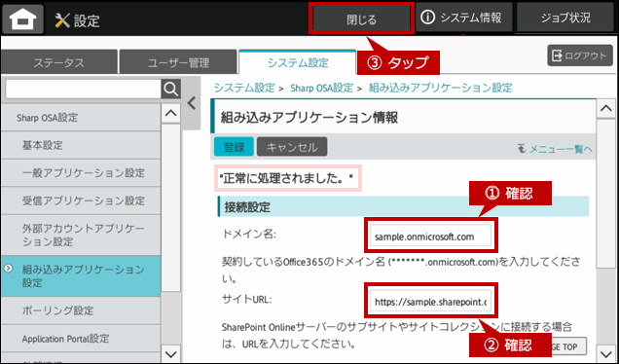
Task: Click the サイトURL input field
Action: tap(431, 302)
